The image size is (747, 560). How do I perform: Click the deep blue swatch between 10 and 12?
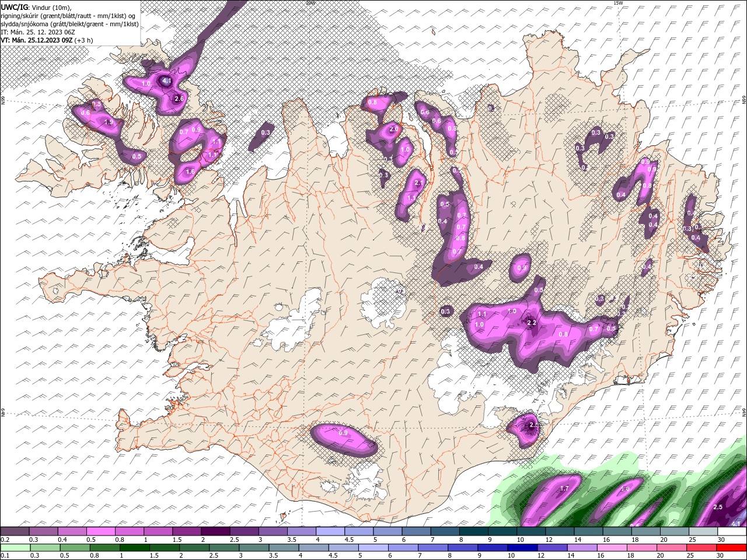pyautogui.click(x=523, y=548)
